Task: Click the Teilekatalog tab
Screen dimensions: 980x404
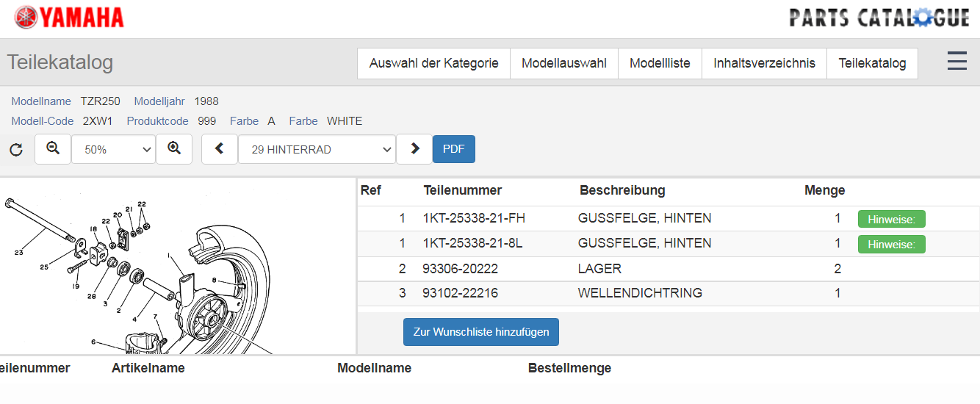Action: coord(872,63)
